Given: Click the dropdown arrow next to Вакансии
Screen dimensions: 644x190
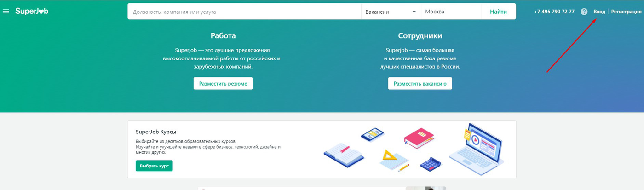Looking at the screenshot, I should click(x=414, y=12).
